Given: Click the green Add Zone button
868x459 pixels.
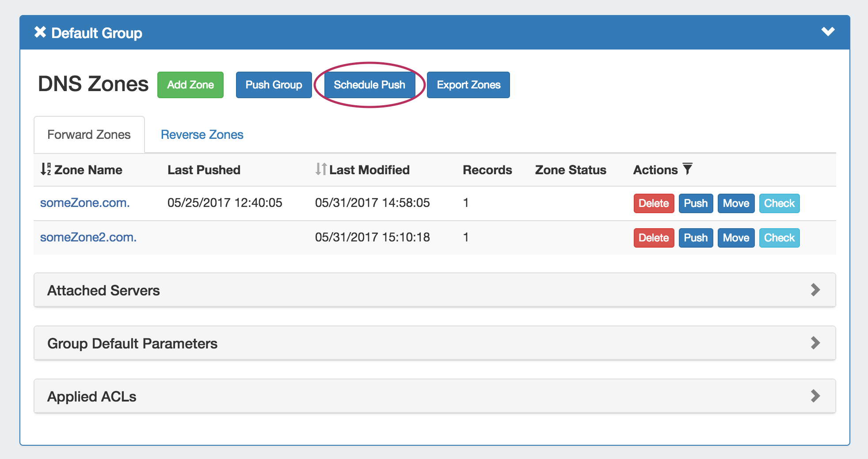Looking at the screenshot, I should click(x=190, y=85).
